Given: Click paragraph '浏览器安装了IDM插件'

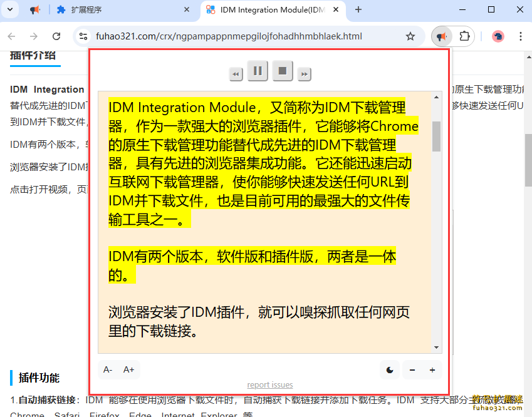Looking at the screenshot, I should point(259,322).
